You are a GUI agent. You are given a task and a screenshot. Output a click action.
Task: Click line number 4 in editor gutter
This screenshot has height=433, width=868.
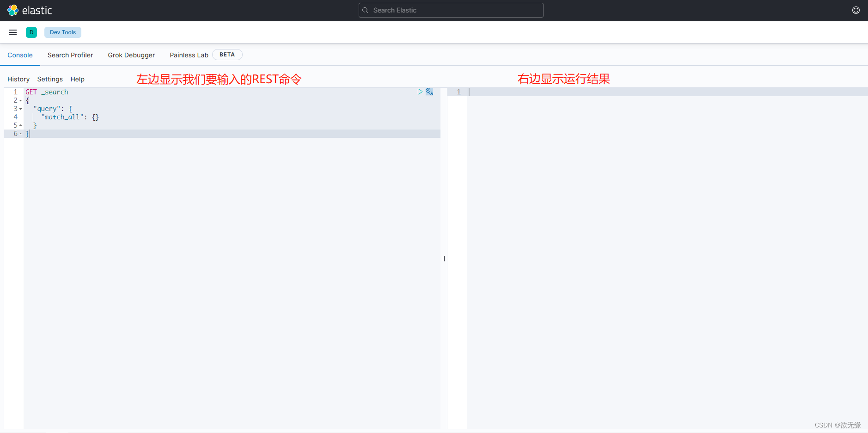15,117
